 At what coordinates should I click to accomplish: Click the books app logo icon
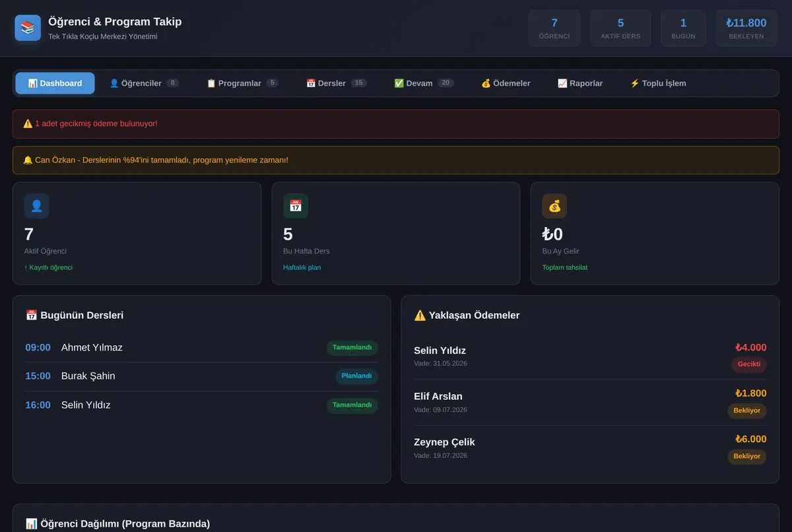coord(28,28)
